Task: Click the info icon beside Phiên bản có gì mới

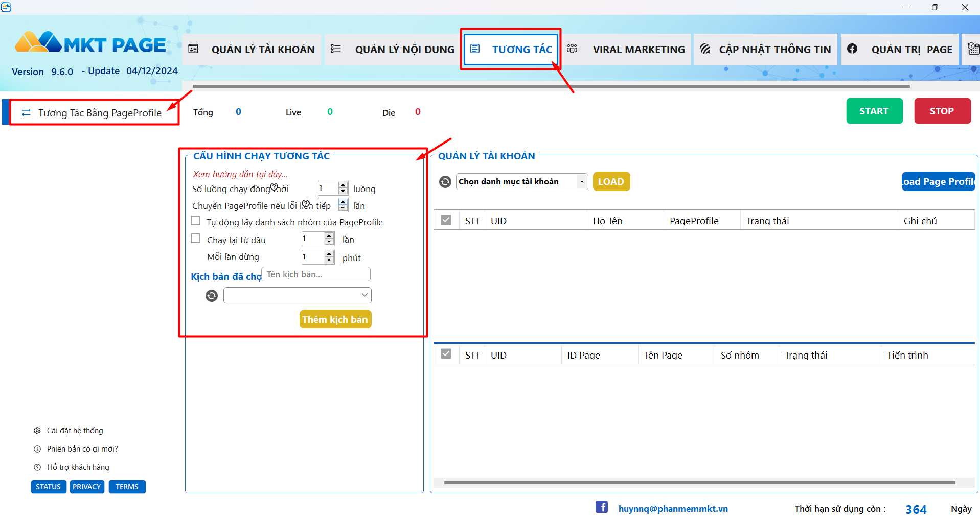Action: tap(37, 449)
